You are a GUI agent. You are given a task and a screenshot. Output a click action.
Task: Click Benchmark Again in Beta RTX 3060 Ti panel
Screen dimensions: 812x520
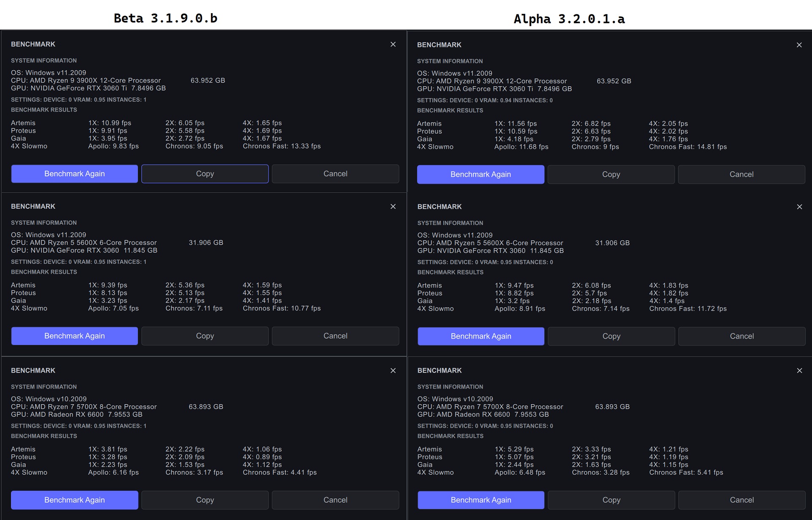coord(74,174)
